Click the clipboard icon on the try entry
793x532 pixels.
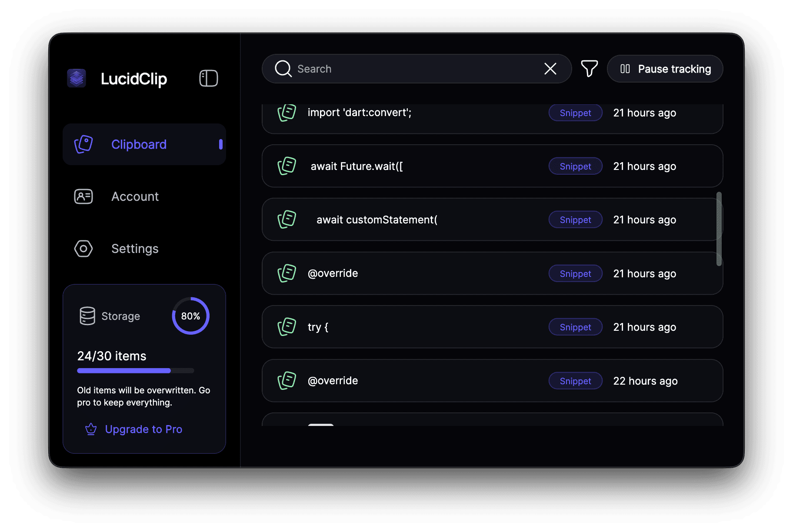pos(287,326)
